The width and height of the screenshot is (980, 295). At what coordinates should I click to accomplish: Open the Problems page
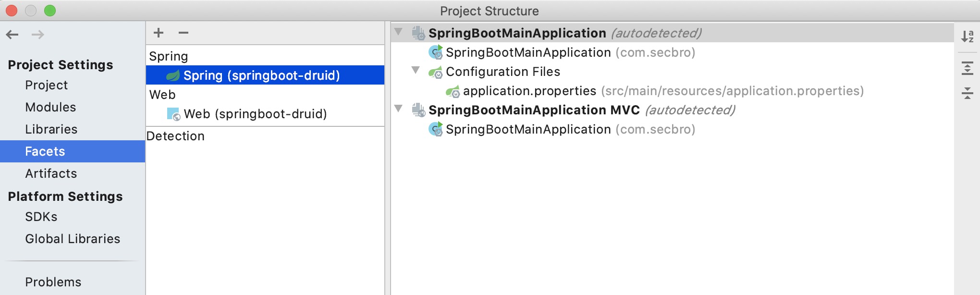53,282
